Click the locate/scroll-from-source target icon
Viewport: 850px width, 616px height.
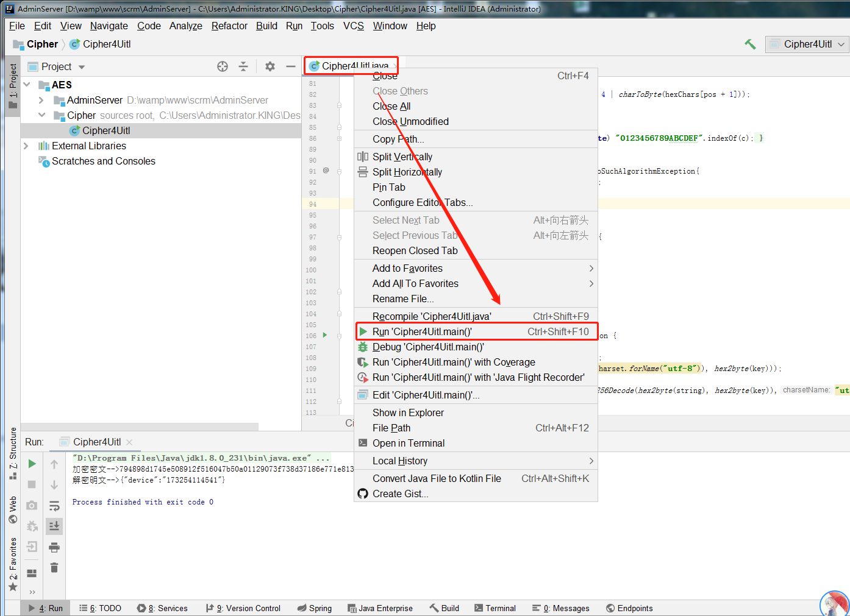pos(223,66)
